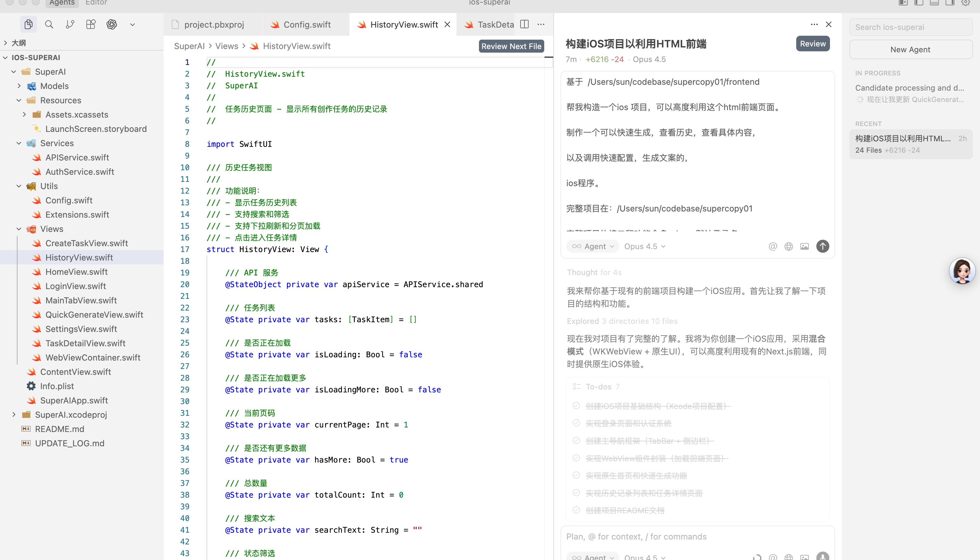
Task: Click the image attach icon in prompt box
Action: pyautogui.click(x=804, y=246)
